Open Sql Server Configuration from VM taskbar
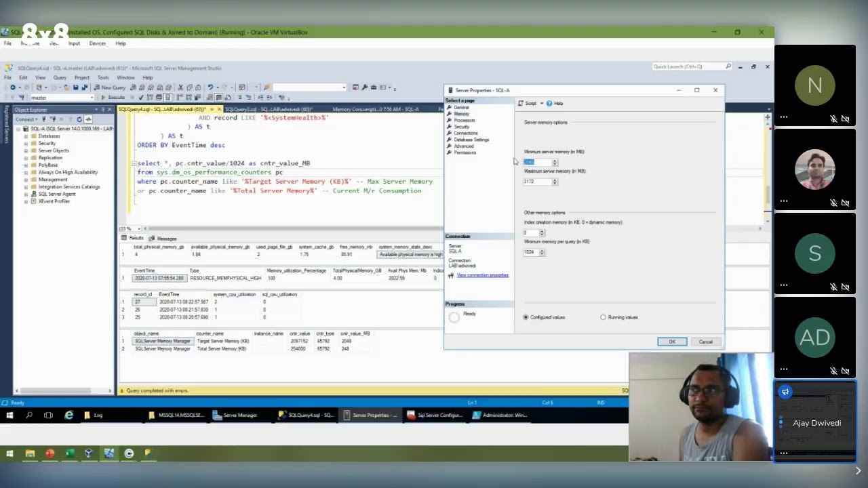This screenshot has height=488, width=868. (x=435, y=415)
